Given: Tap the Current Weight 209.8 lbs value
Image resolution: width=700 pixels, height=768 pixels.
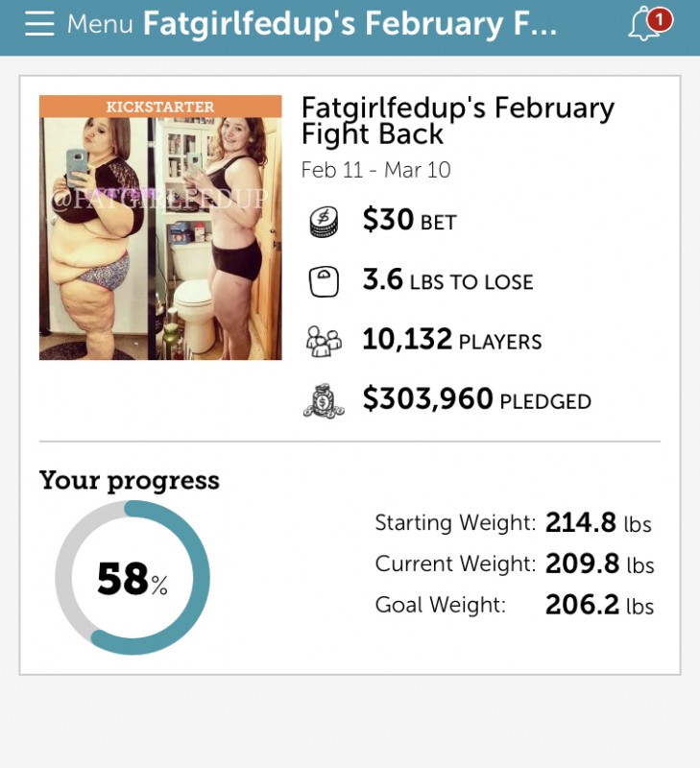Looking at the screenshot, I should click(x=599, y=564).
